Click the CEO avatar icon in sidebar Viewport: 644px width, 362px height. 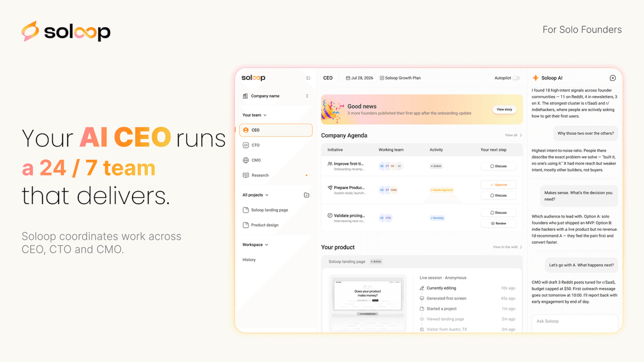[246, 130]
